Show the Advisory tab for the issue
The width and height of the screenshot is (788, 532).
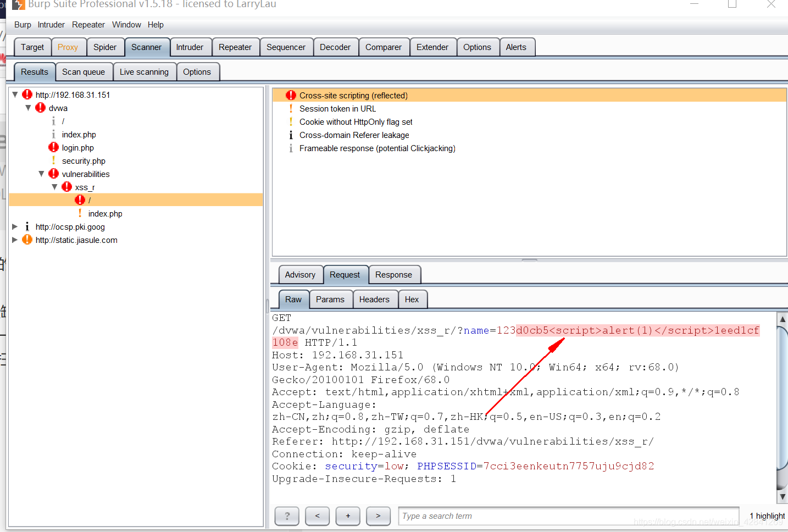click(x=300, y=275)
